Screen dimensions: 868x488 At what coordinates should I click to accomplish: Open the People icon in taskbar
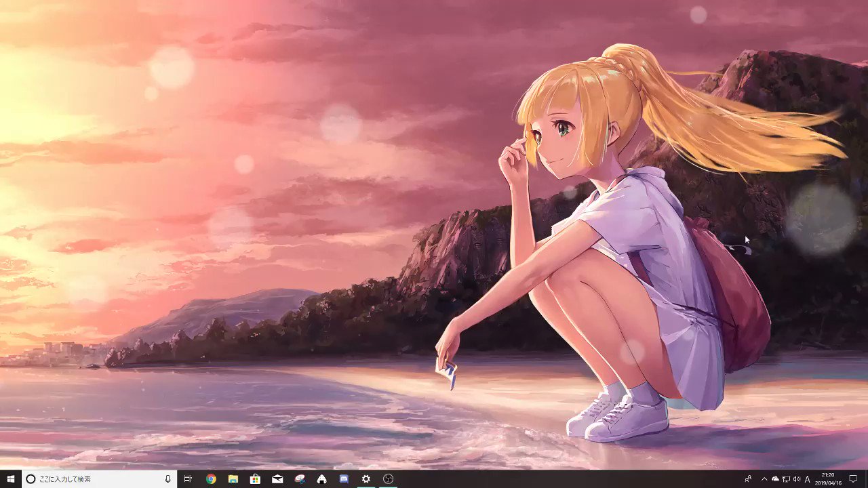click(748, 479)
